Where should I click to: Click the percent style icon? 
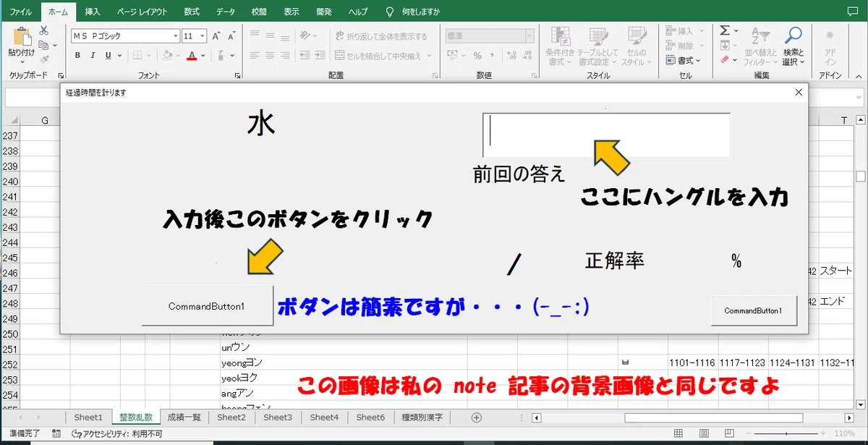pyautogui.click(x=477, y=55)
